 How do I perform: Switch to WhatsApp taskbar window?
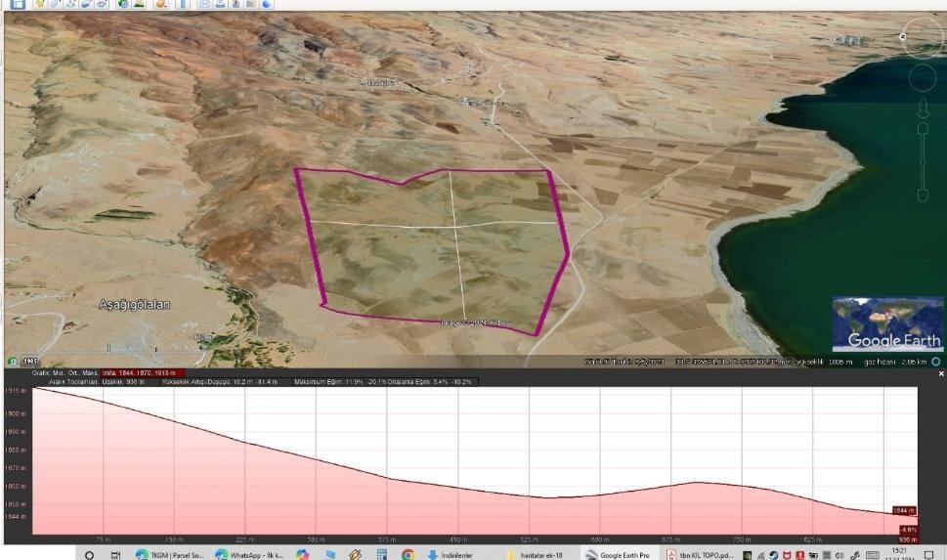tap(249, 554)
